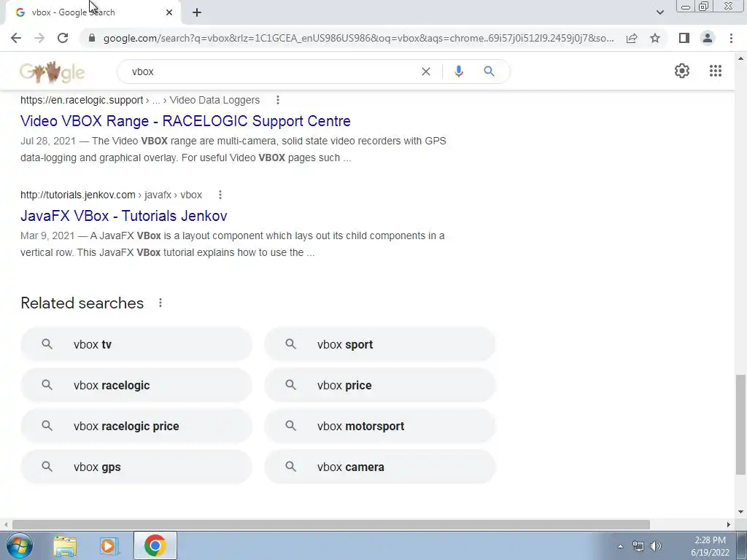Image resolution: width=747 pixels, height=560 pixels.
Task: Search for related term vbox gps
Action: (x=136, y=467)
